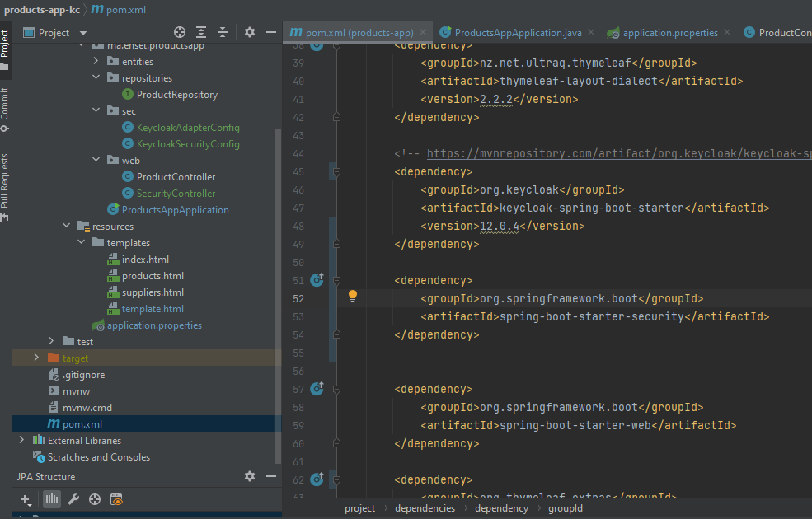Select application.properties in project tree
The height and width of the screenshot is (519, 812).
coord(154,325)
